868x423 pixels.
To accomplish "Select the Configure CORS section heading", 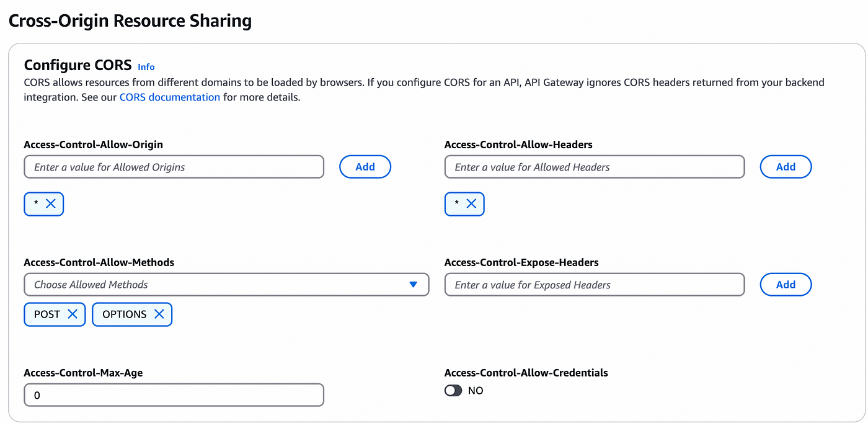I will 77,65.
